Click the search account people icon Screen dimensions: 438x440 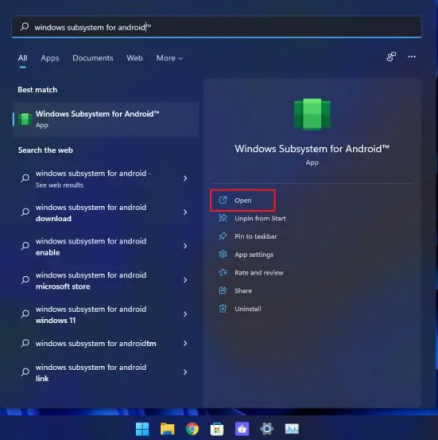point(391,57)
